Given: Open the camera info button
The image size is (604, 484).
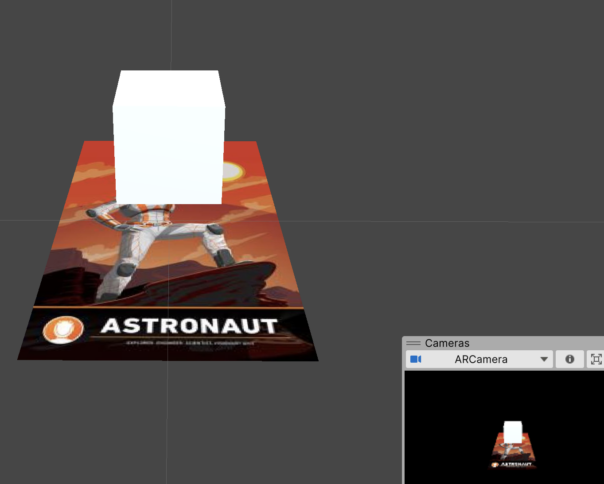Looking at the screenshot, I should (x=570, y=359).
